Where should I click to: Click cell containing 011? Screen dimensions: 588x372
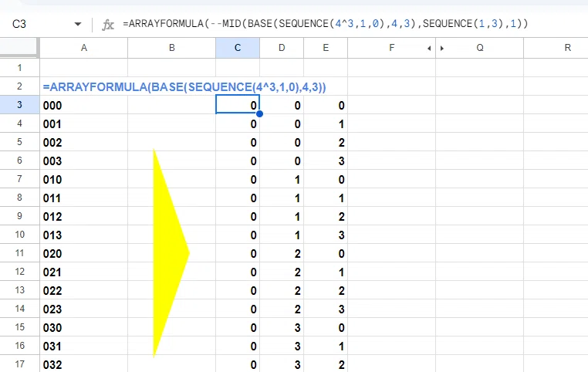83,198
